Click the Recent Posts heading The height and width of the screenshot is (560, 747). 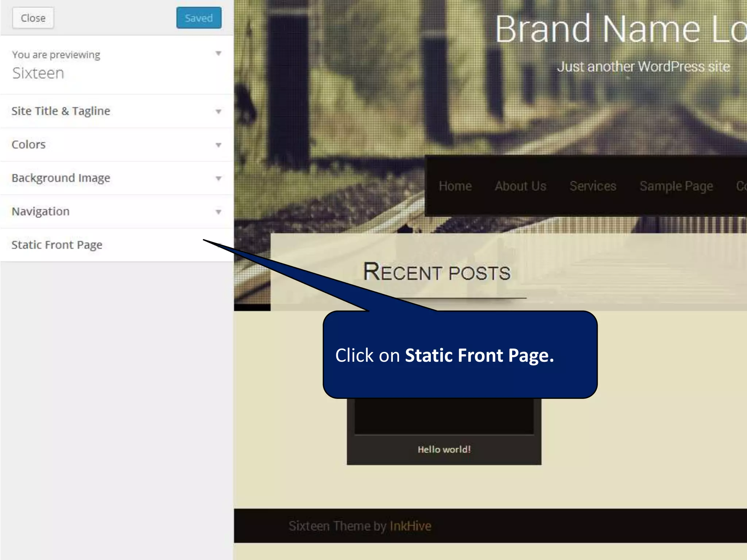[437, 272]
